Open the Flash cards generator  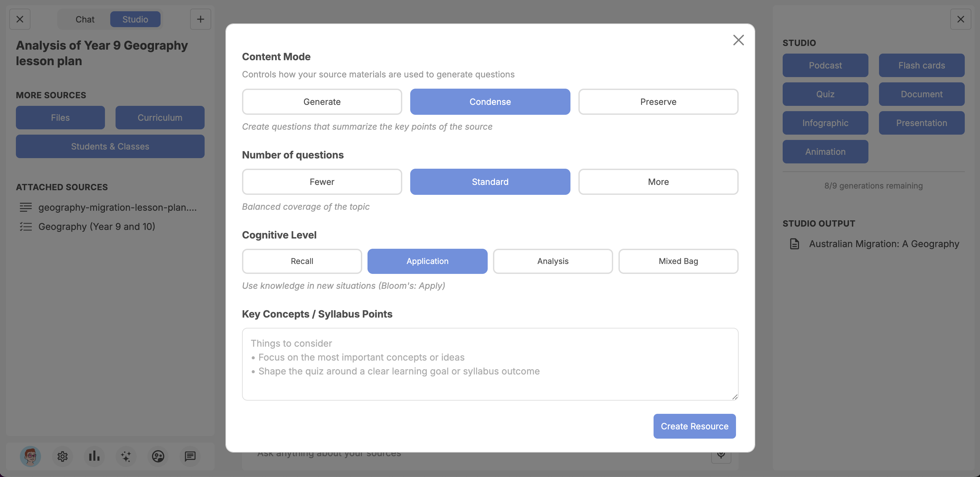tap(921, 65)
